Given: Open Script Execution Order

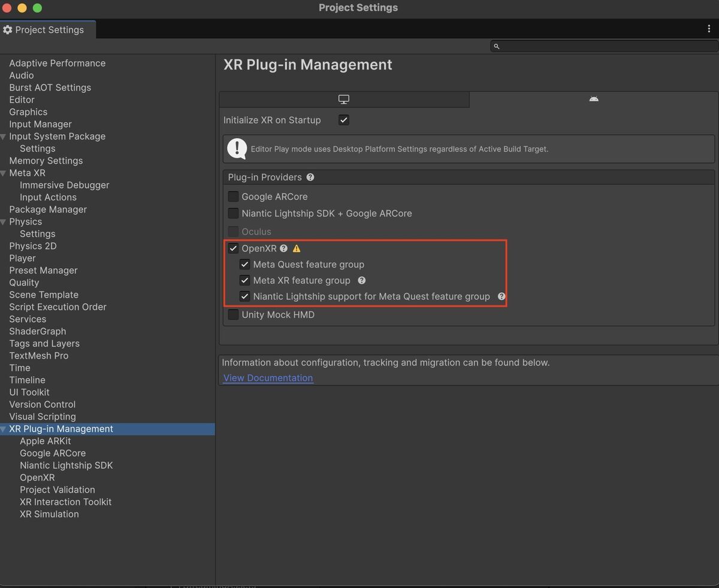Looking at the screenshot, I should click(58, 307).
